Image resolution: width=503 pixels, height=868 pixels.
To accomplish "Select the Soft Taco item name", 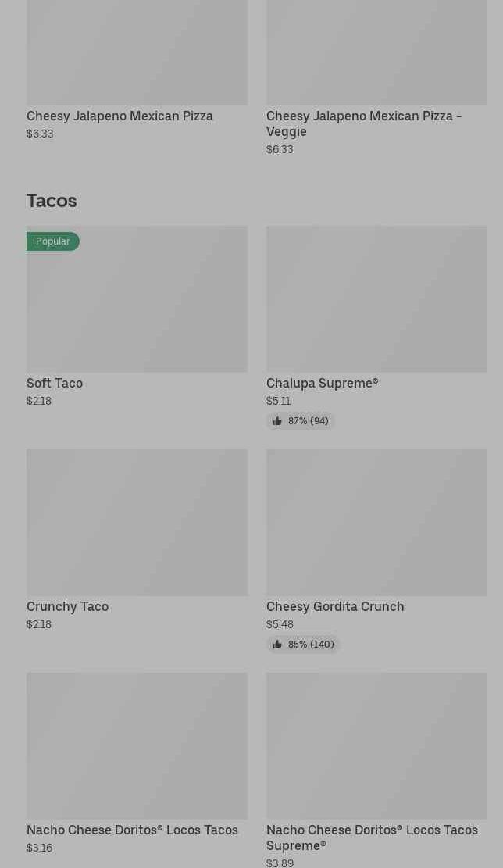I will [55, 383].
